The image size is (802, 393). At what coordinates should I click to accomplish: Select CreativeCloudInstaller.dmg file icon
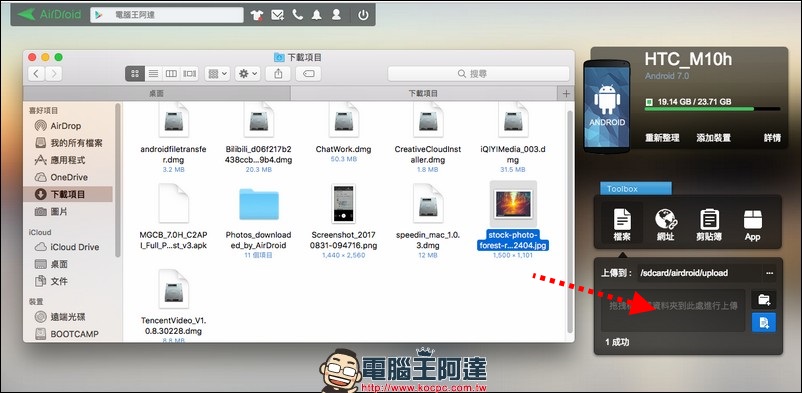[428, 120]
